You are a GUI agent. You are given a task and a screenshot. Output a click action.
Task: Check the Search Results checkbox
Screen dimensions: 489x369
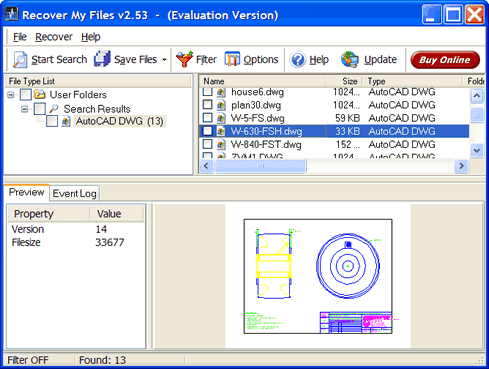pos(40,109)
